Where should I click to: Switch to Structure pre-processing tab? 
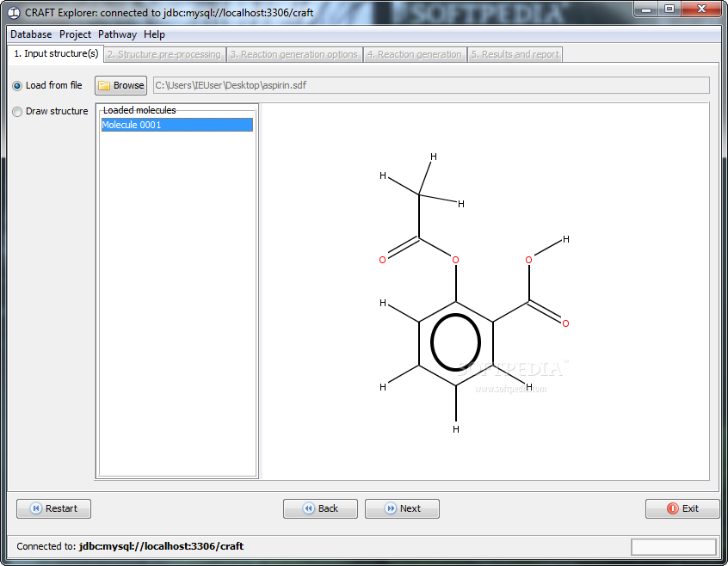pos(164,54)
